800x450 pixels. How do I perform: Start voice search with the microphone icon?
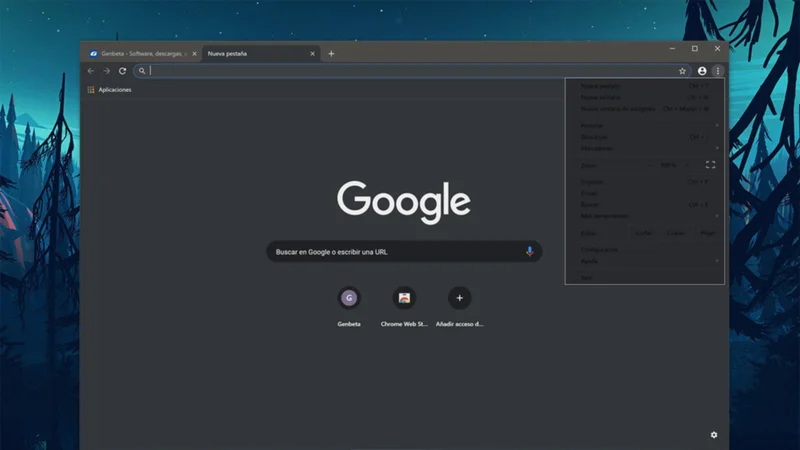tap(530, 252)
